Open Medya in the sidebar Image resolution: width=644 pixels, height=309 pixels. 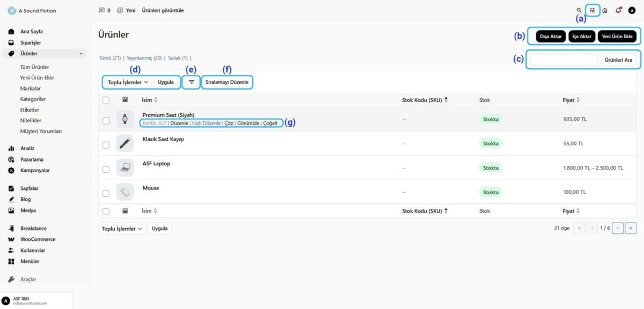pyautogui.click(x=28, y=210)
